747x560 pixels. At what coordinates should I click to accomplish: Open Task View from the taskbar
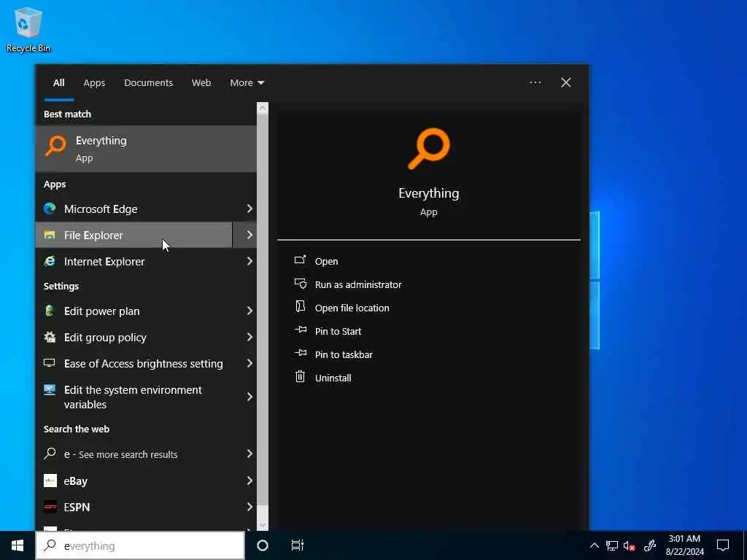coord(298,545)
